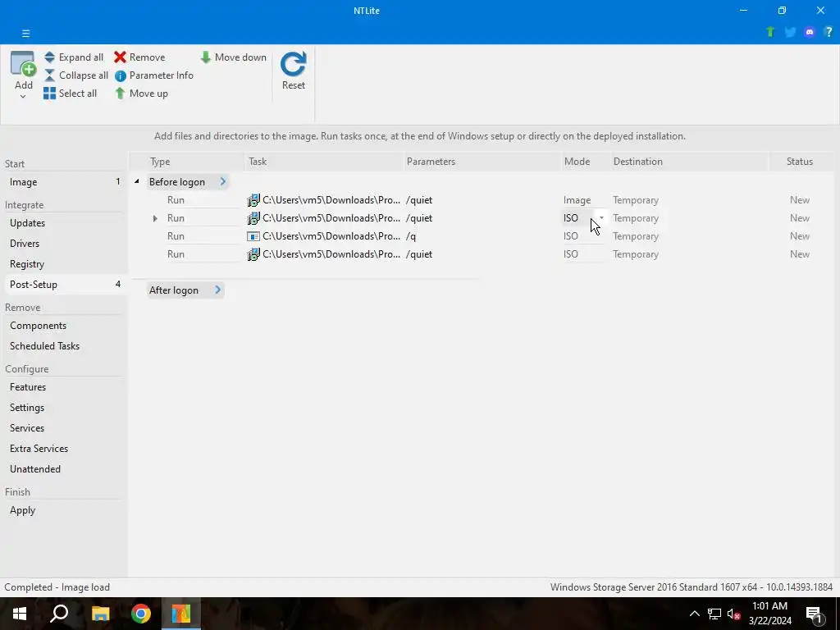Click the installer icon of second Run task

(x=253, y=218)
